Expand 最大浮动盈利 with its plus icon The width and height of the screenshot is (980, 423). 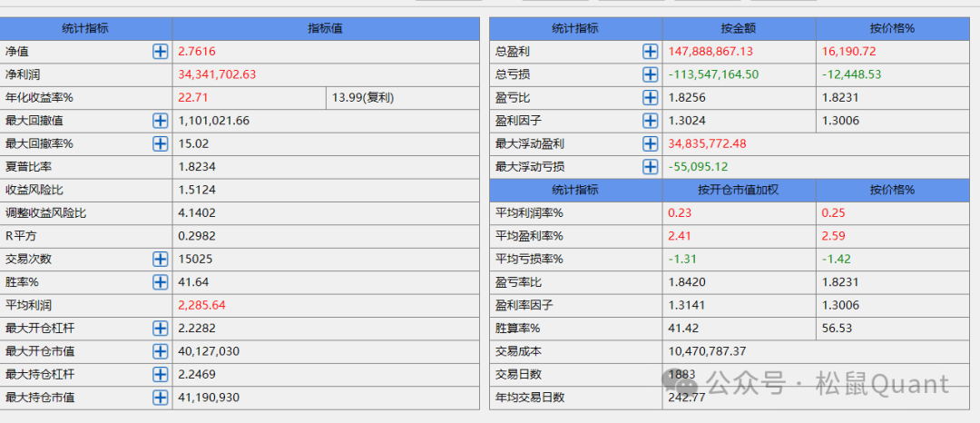[651, 143]
